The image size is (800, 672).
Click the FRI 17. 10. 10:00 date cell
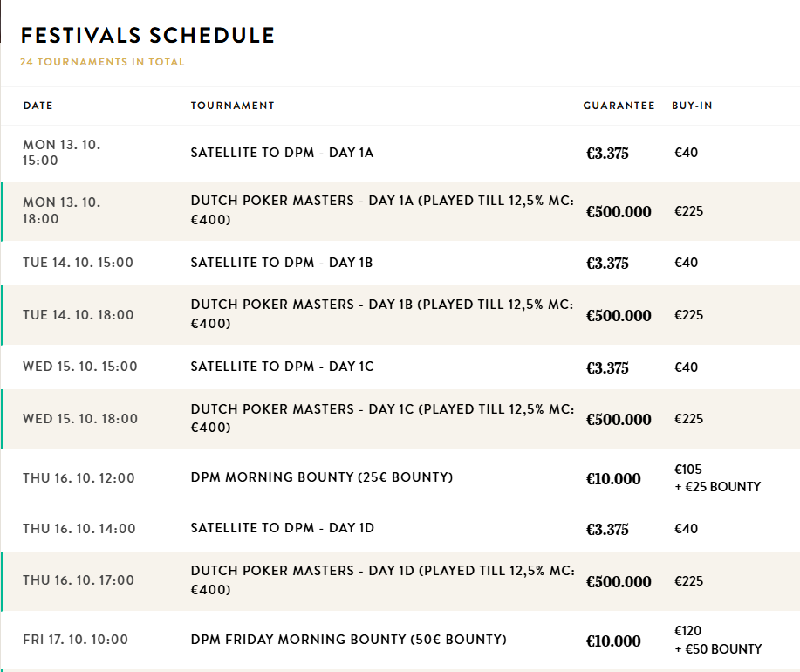point(75,640)
